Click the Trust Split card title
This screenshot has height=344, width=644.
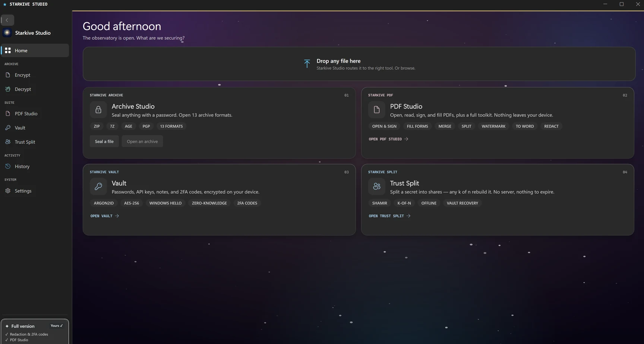click(404, 183)
